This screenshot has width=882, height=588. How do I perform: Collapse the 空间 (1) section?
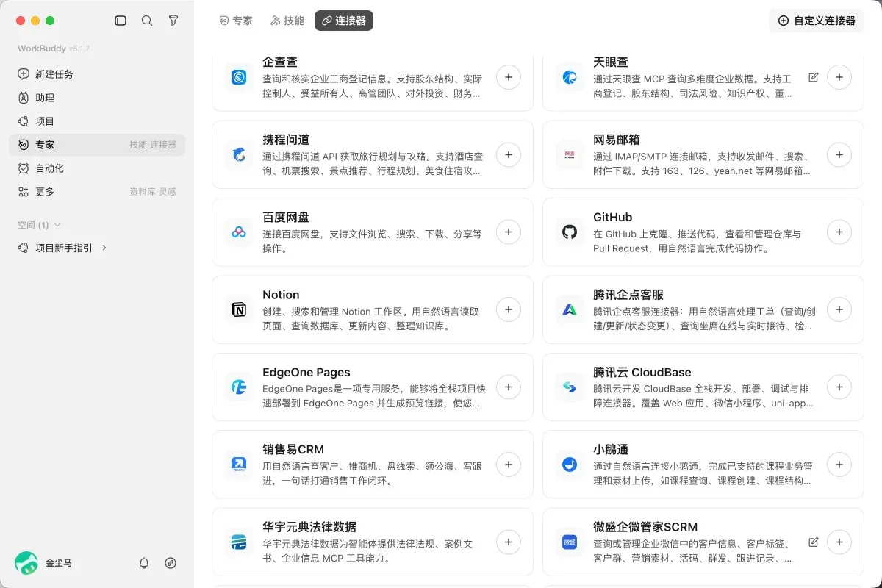[39, 225]
